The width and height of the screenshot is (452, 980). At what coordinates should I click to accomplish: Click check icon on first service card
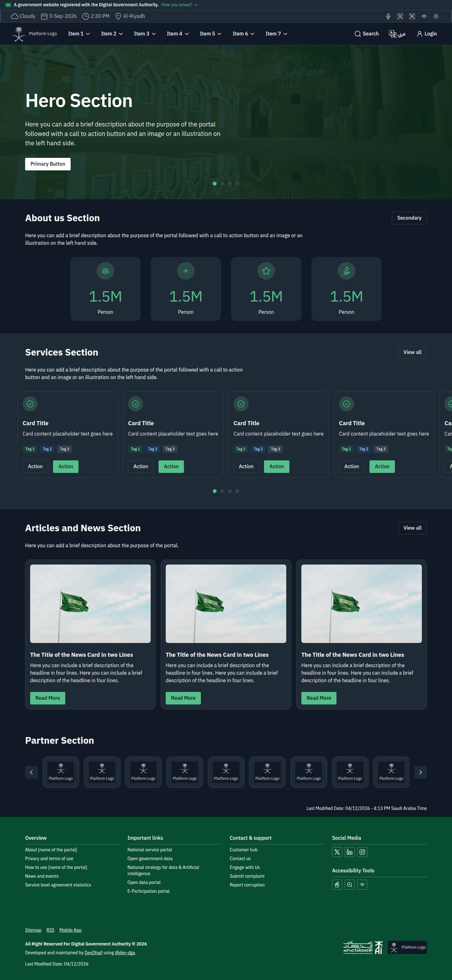(x=30, y=404)
